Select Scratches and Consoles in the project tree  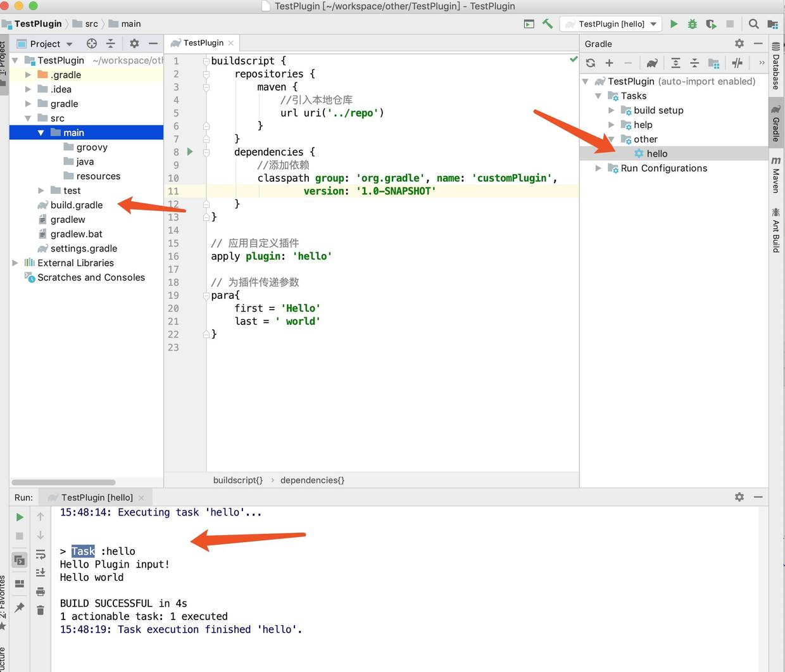pyautogui.click(x=91, y=277)
